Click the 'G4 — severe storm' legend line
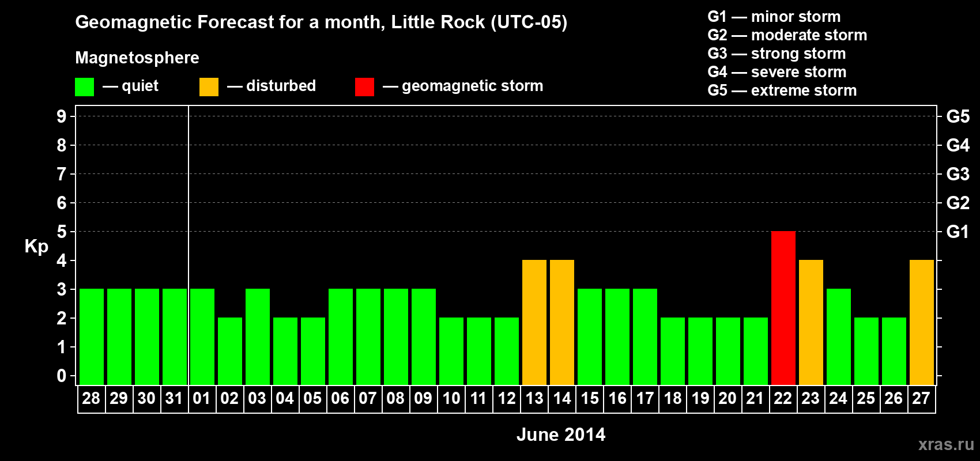Image resolution: width=980 pixels, height=461 pixels. [777, 72]
